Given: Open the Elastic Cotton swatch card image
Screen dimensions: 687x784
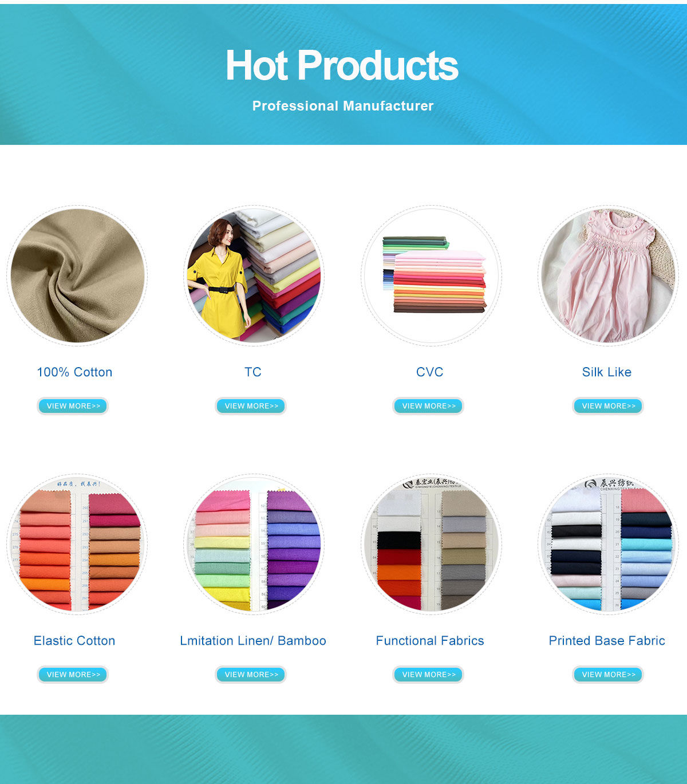Looking at the screenshot, I should [77, 544].
